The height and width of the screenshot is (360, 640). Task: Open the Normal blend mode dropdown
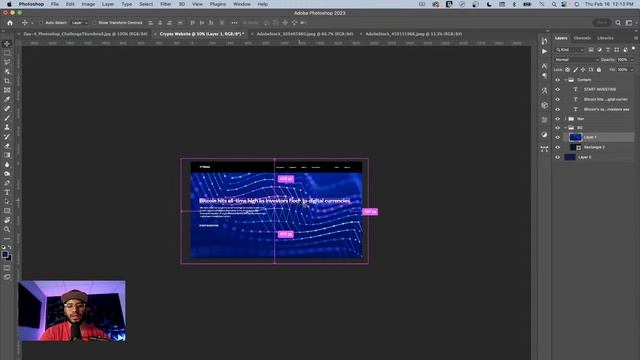coord(577,60)
